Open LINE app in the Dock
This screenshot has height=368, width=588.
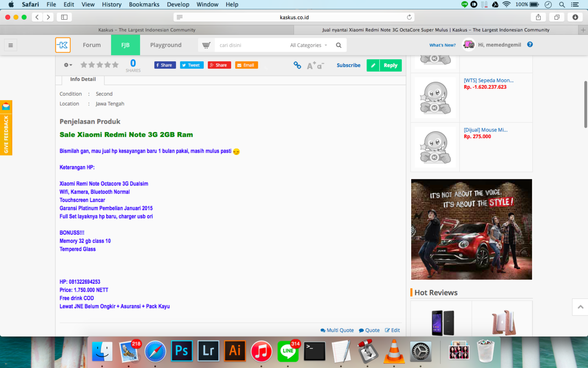[288, 351]
